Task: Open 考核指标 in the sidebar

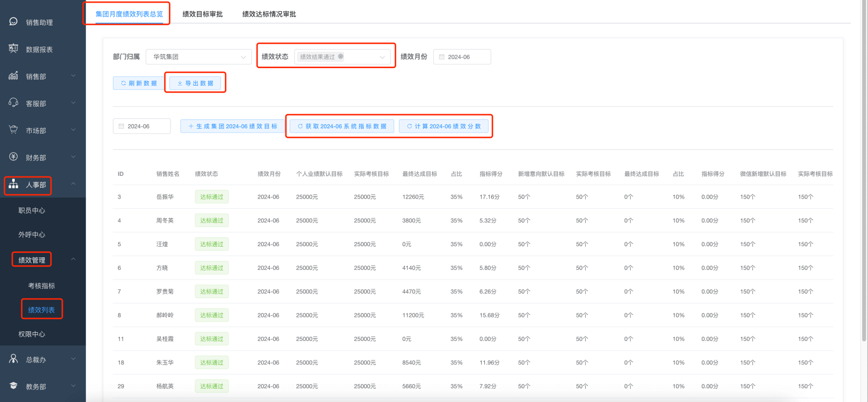Action: click(42, 286)
